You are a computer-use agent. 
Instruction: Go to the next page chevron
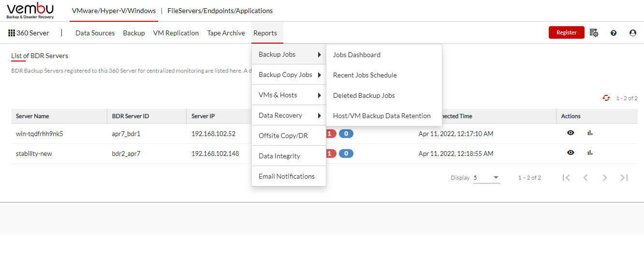pyautogui.click(x=605, y=178)
